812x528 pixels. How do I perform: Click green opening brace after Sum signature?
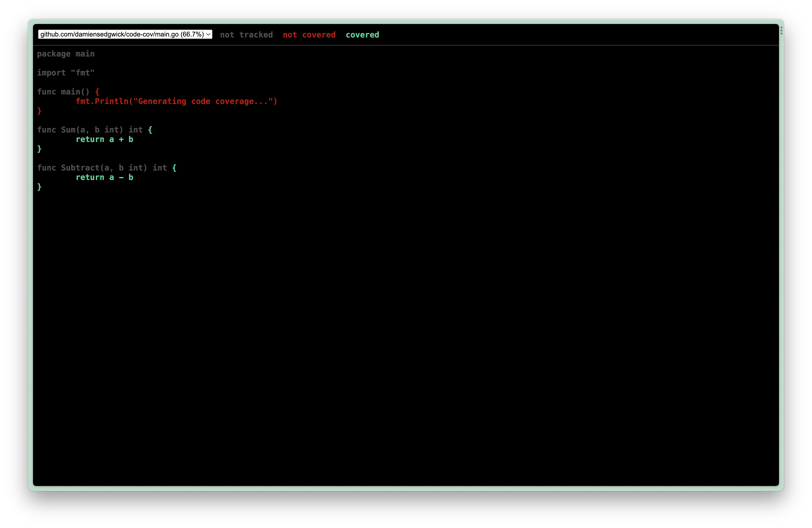pos(150,130)
